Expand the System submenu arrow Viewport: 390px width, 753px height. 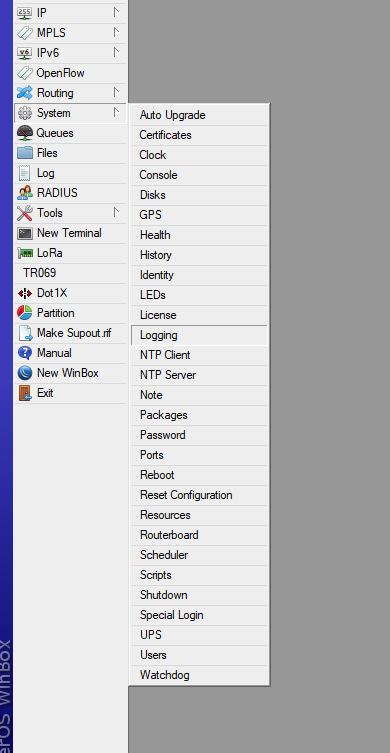116,112
